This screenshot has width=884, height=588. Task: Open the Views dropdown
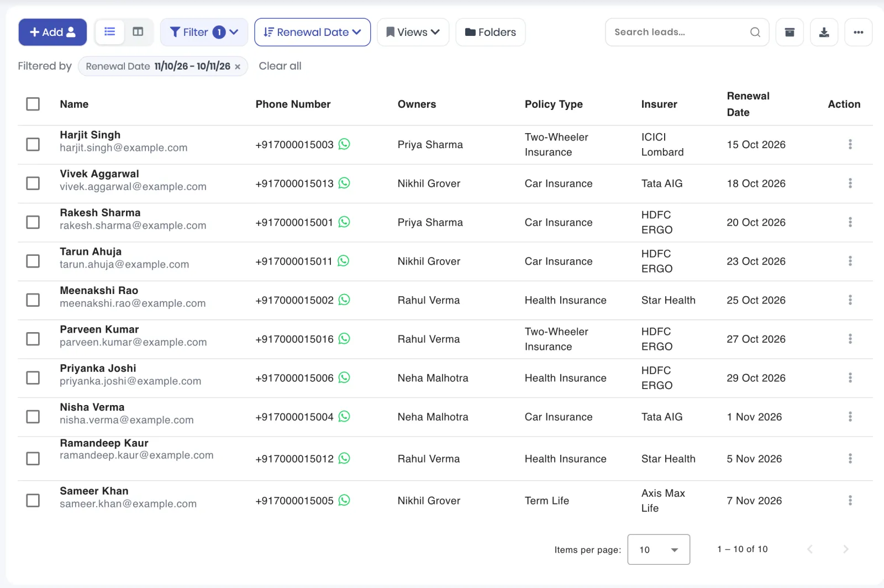click(413, 32)
